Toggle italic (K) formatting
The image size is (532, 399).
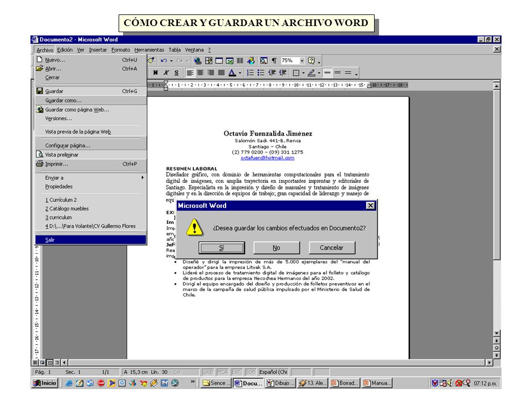(166, 73)
